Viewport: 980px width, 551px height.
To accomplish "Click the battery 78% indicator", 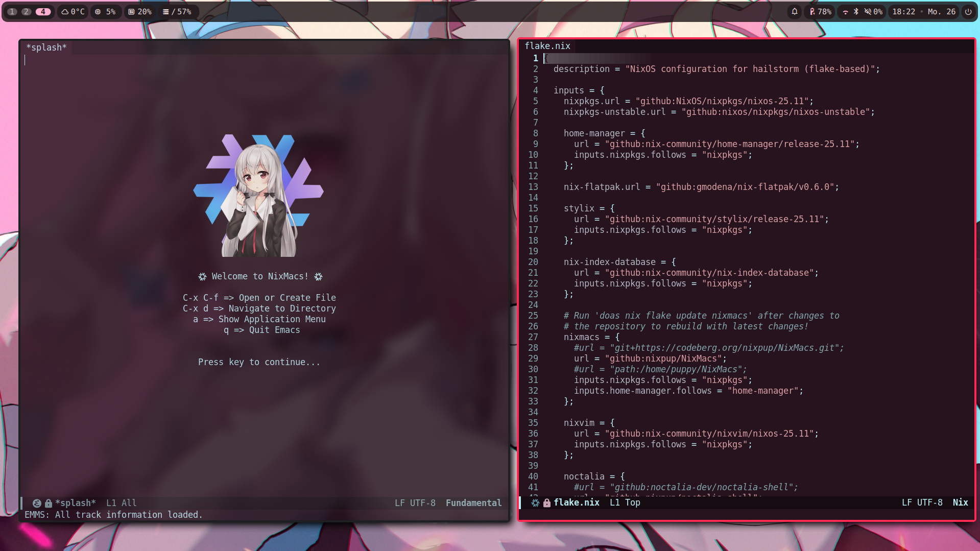I will tap(820, 11).
